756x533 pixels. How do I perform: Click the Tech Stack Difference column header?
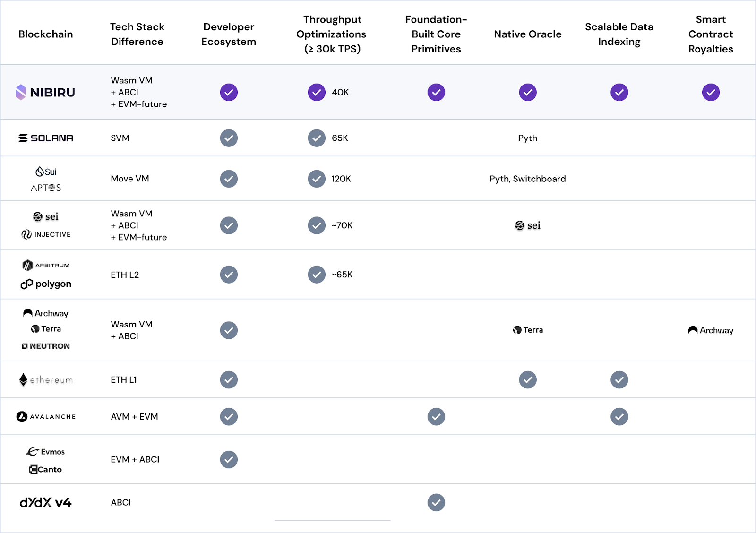pos(137,34)
